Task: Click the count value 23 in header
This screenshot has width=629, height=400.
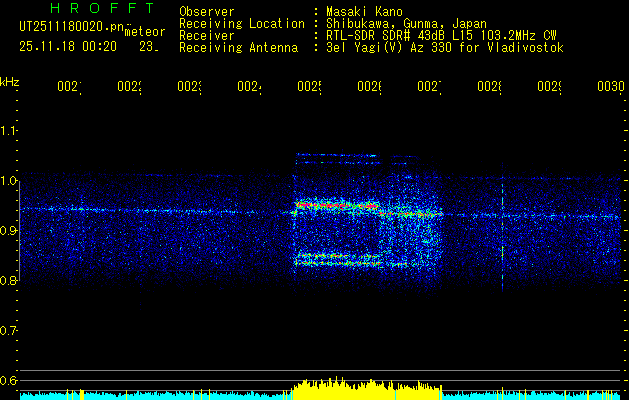Action: pyautogui.click(x=149, y=47)
